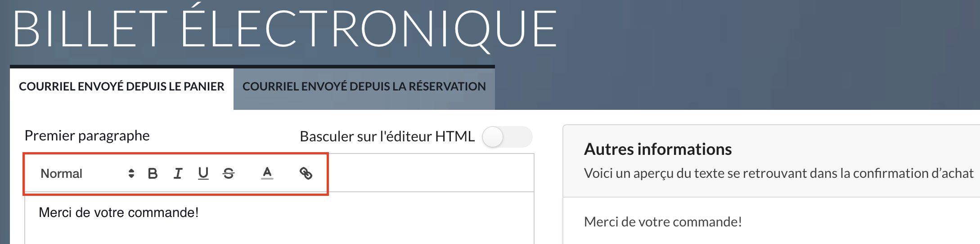The height and width of the screenshot is (244, 980).
Task: Click the "Premier paragraphe" field label
Action: (x=87, y=136)
